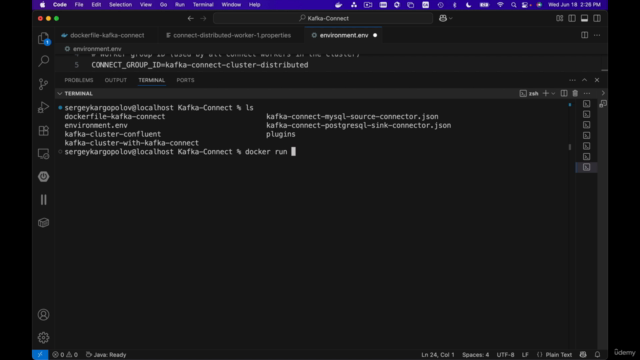
Task: Open the Extensions view
Action: (x=43, y=131)
